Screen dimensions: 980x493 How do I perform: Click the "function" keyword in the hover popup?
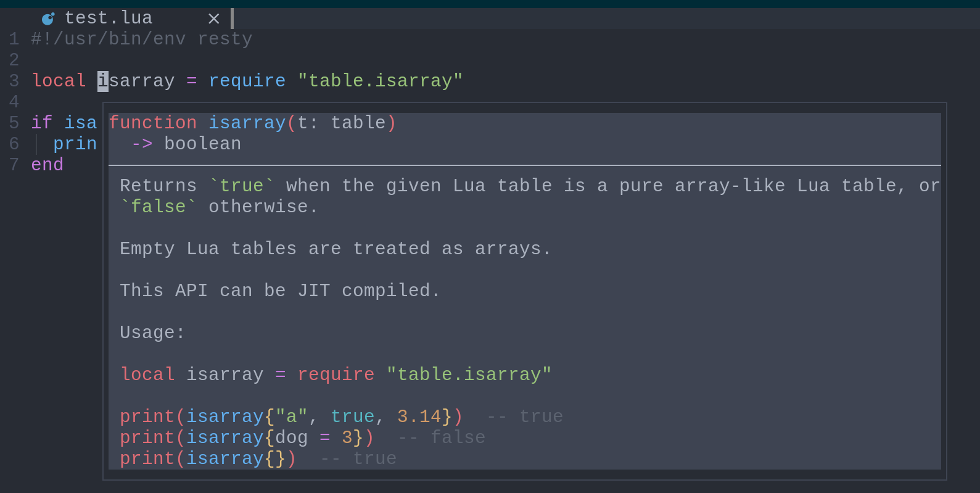click(x=153, y=123)
